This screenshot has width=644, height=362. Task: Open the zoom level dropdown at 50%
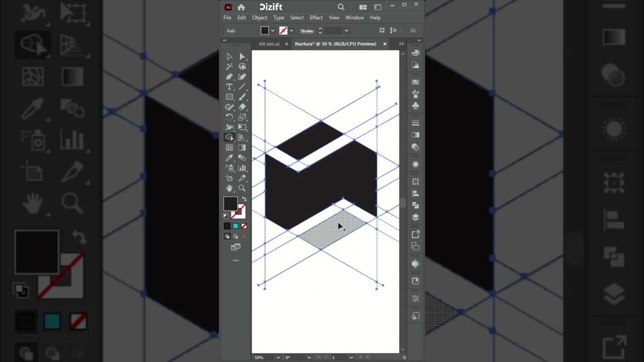[x=278, y=357]
